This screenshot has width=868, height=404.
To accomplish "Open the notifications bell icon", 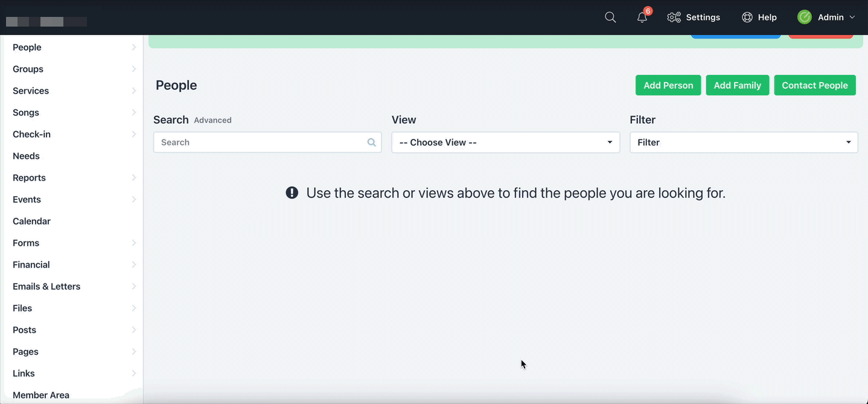I will 642,18.
